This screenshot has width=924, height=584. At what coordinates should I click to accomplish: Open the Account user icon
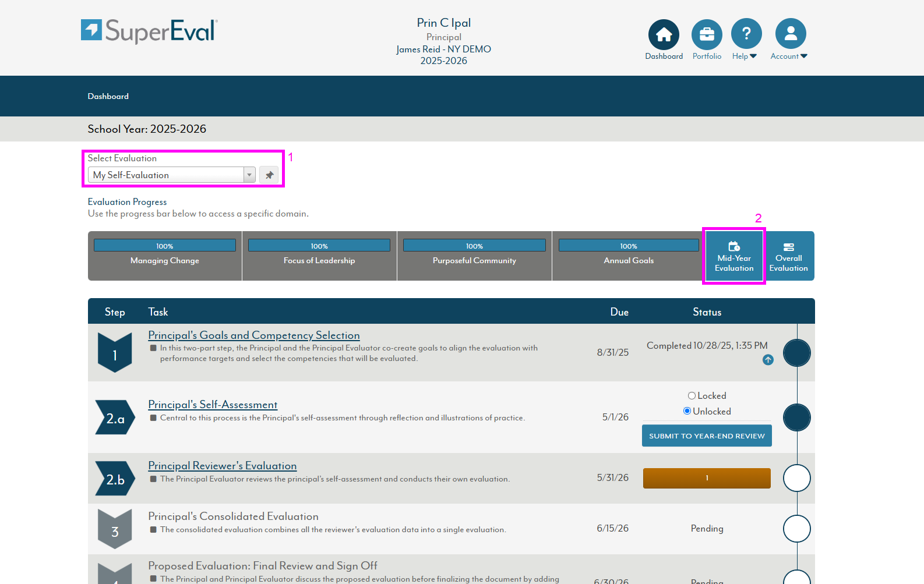[x=791, y=34]
